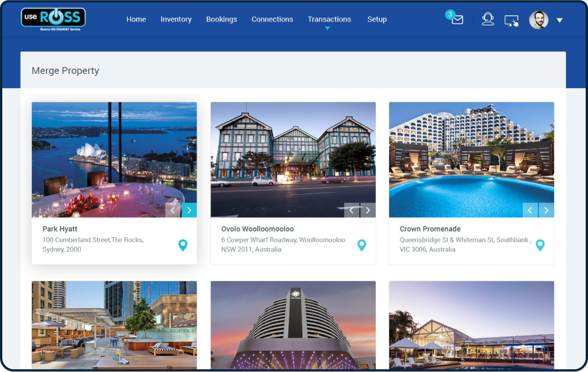588x372 pixels.
Task: Show next Park Hyatt photo
Action: [189, 210]
